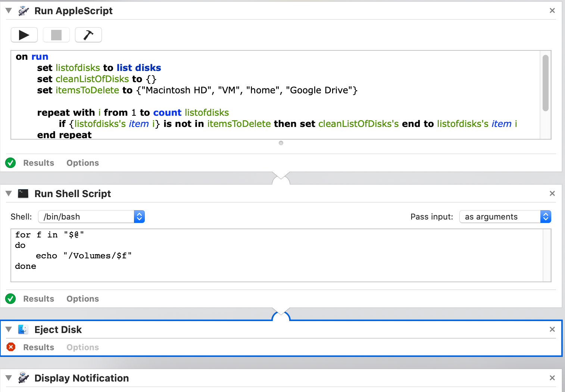The width and height of the screenshot is (565, 392).
Task: Click the 'Eject Disk' action title
Action: 58,330
